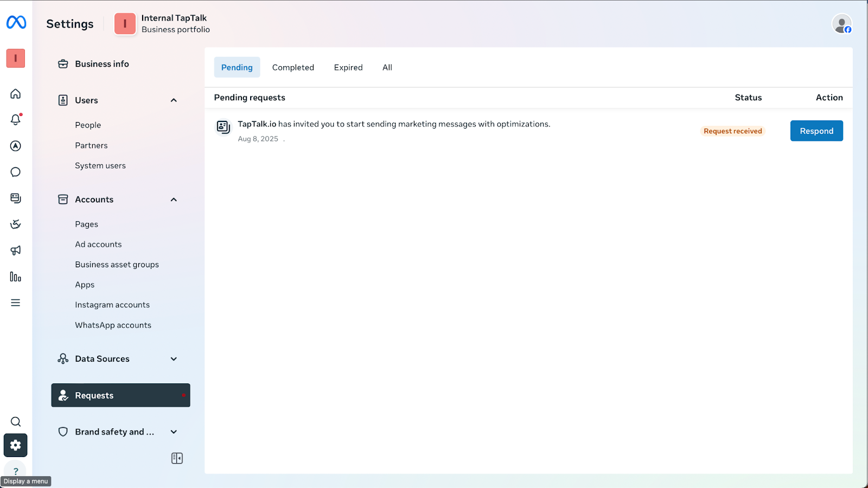Viewport: 868px width, 488px height.
Task: Click the Brand safety and ... label
Action: coord(114,432)
